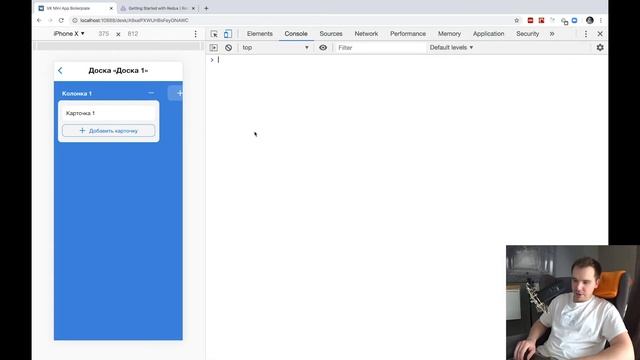Open a new browser tab with plus icon
The image size is (640, 360).
click(206, 8)
